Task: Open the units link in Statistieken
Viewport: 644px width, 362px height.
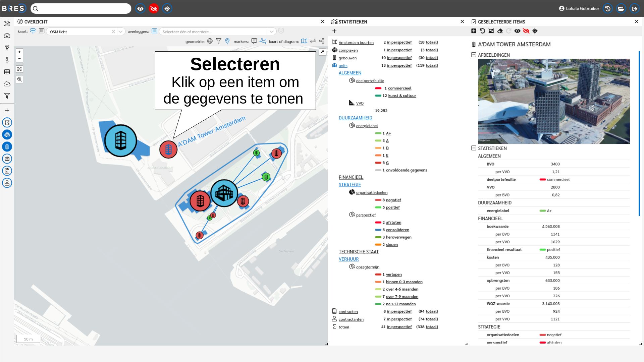Action: (343, 66)
